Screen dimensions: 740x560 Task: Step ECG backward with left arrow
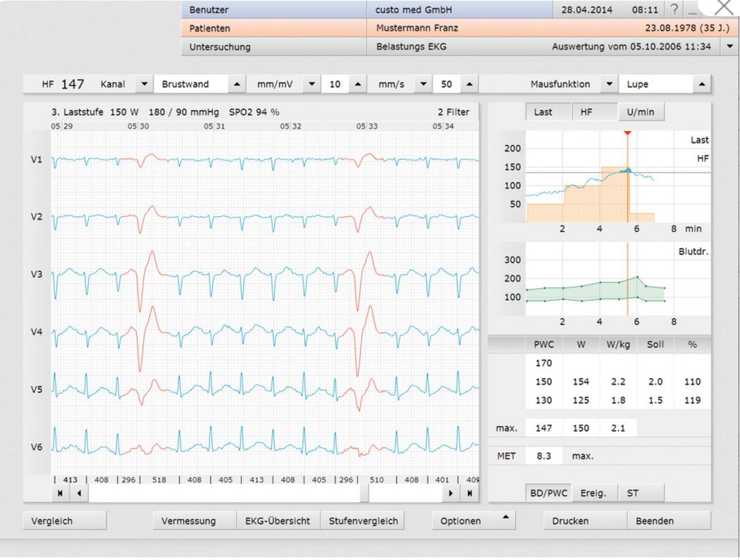pos(78,494)
